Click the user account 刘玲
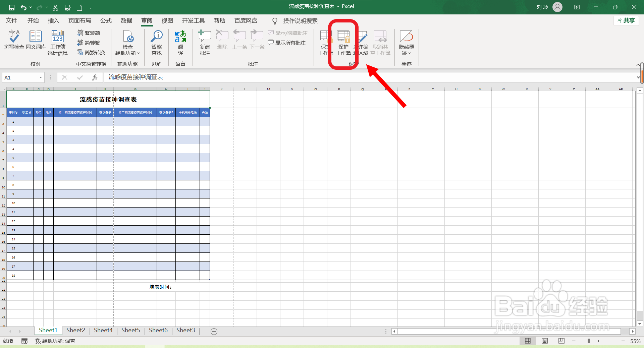 point(549,7)
